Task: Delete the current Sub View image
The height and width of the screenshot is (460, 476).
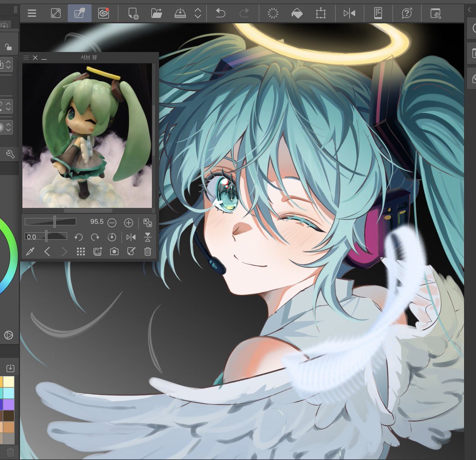Action: click(148, 251)
